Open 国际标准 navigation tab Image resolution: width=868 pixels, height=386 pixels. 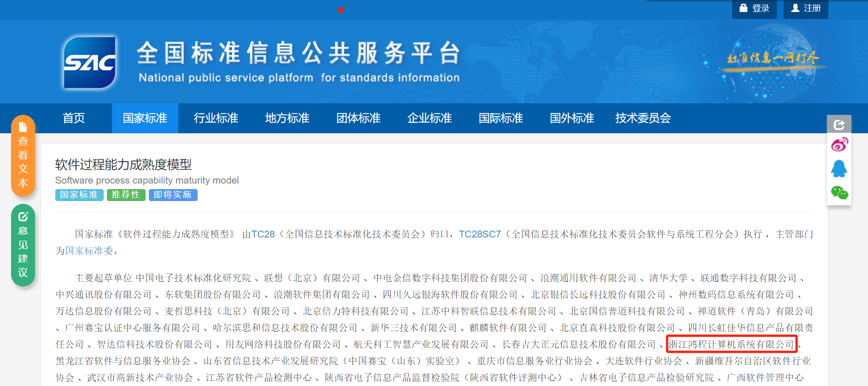(x=501, y=118)
